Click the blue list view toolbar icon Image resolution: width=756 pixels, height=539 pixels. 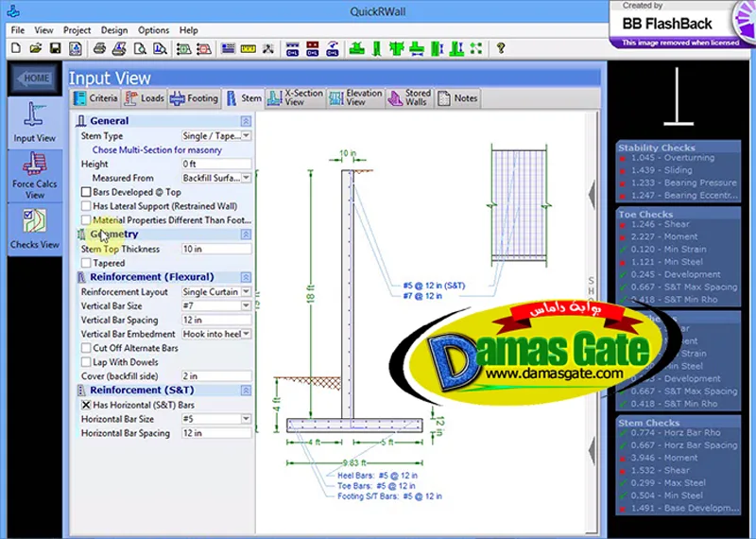[x=228, y=48]
